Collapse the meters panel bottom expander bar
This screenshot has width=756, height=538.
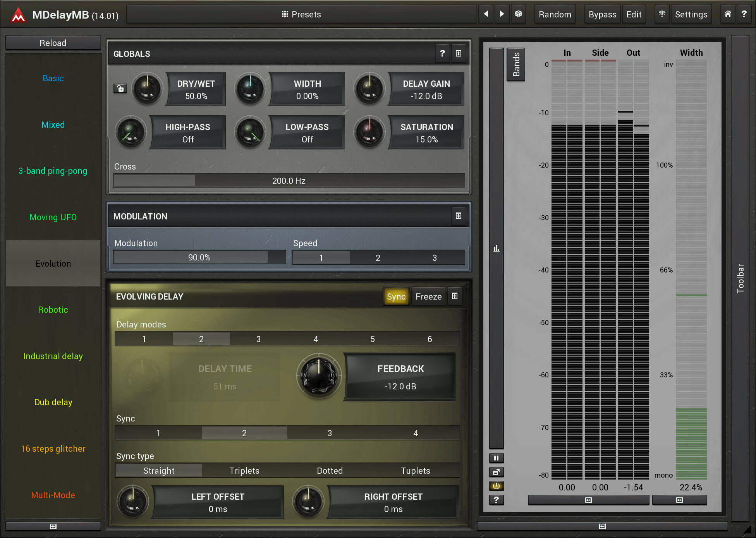[x=602, y=526]
